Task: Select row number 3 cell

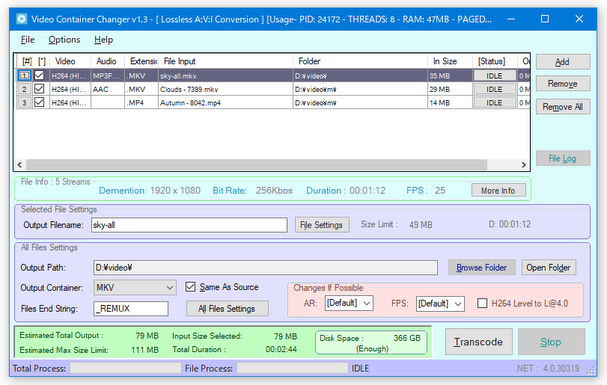Action: pyautogui.click(x=24, y=103)
